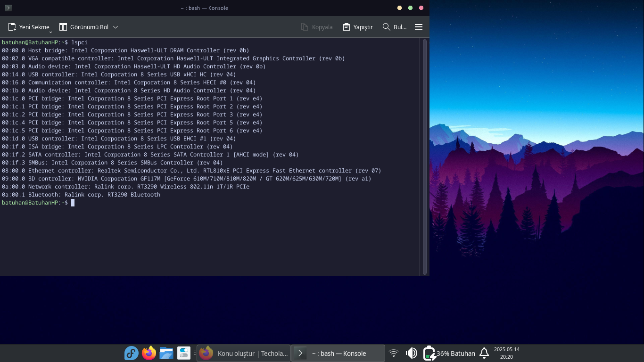Screen dimensions: 644x362
Task: Open the Fedora application launcher
Action: [131, 353]
